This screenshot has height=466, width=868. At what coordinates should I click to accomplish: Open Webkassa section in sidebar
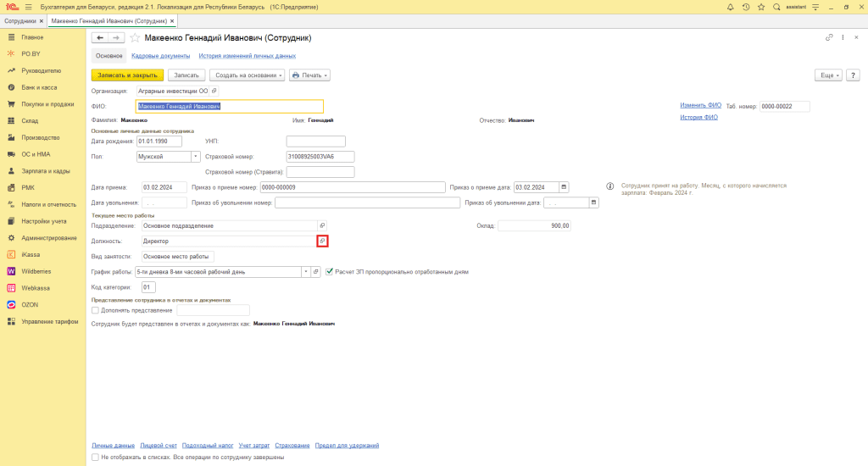click(x=36, y=288)
